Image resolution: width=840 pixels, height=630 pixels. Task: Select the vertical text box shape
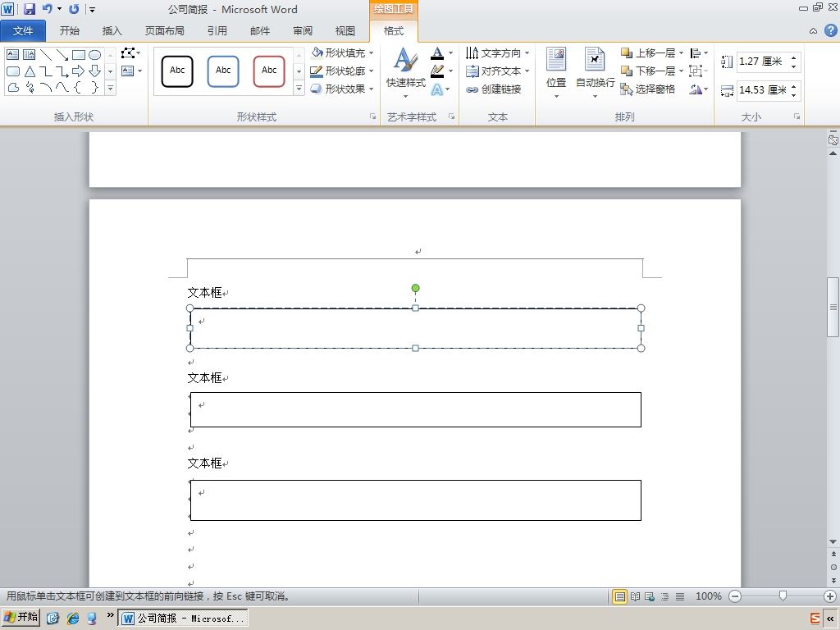pyautogui.click(x=30, y=55)
